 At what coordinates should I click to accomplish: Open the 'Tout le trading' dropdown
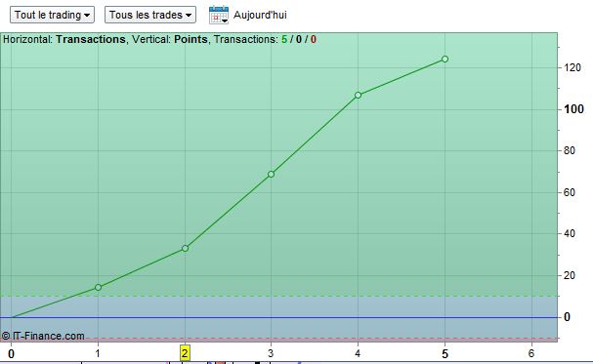pyautogui.click(x=52, y=15)
